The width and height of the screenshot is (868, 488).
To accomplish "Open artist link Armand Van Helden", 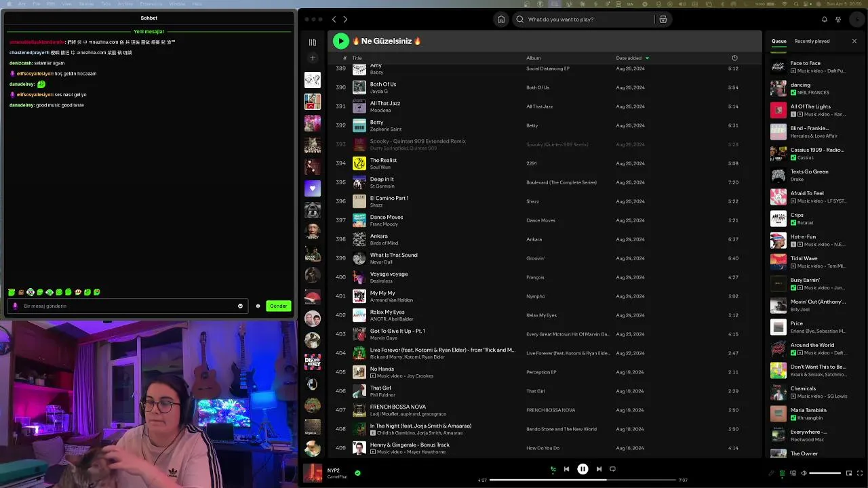I will (x=391, y=300).
